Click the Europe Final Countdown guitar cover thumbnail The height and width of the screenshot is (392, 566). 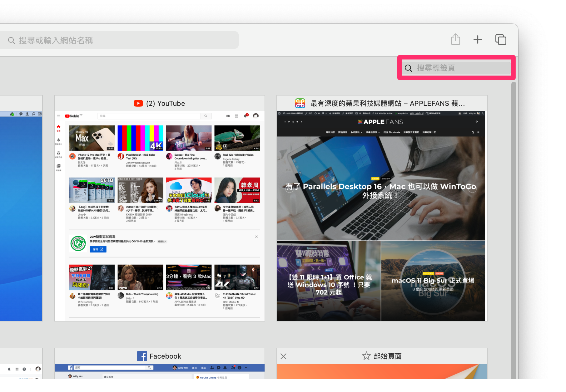click(x=189, y=138)
